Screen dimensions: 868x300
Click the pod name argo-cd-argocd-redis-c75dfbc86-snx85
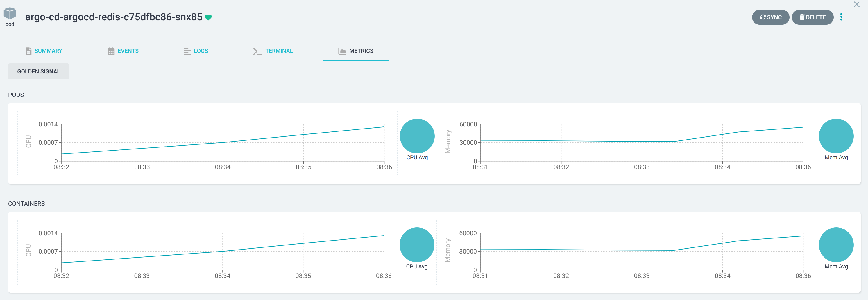click(114, 17)
